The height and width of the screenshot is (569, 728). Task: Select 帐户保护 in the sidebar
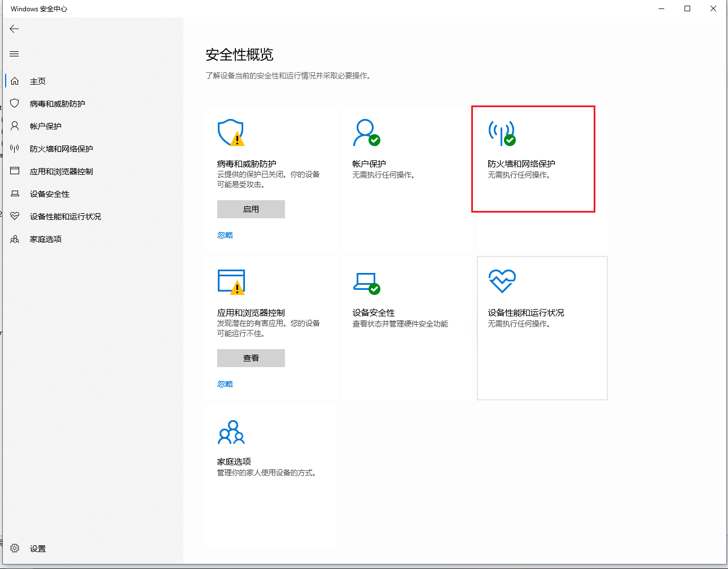[46, 126]
